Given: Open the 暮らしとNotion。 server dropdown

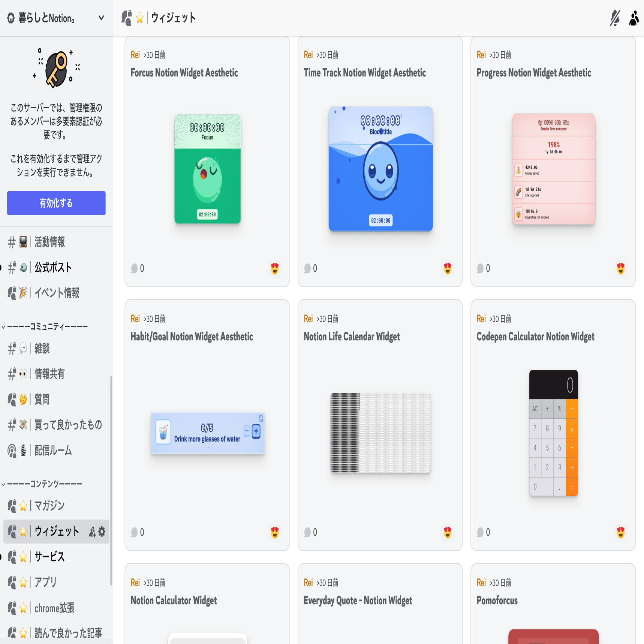Looking at the screenshot, I should tap(56, 18).
